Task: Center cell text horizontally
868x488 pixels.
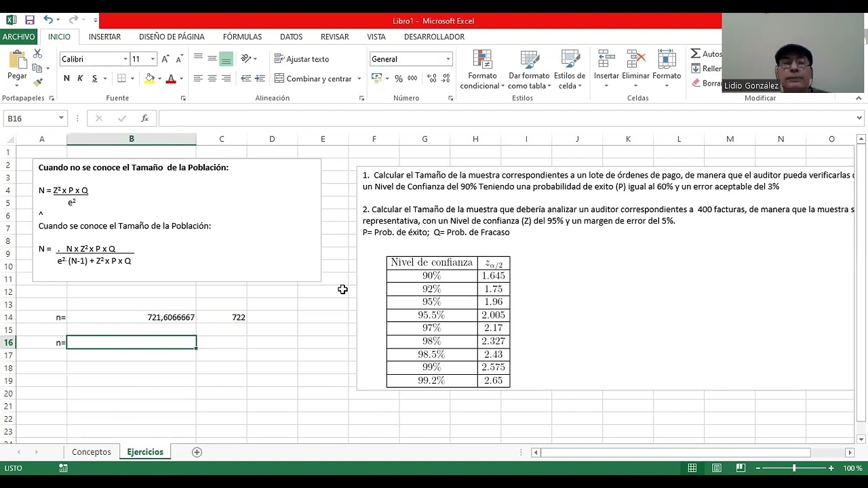Action: (x=212, y=79)
